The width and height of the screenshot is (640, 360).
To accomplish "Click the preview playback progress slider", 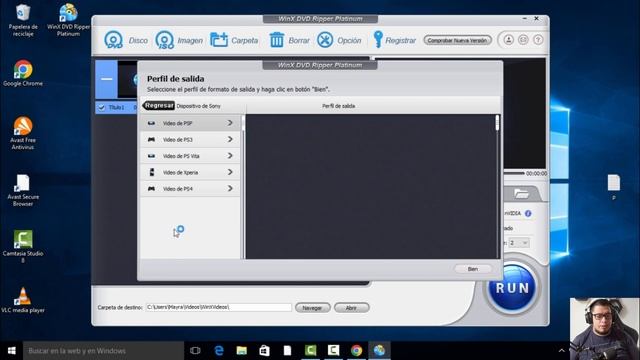I will (514, 173).
